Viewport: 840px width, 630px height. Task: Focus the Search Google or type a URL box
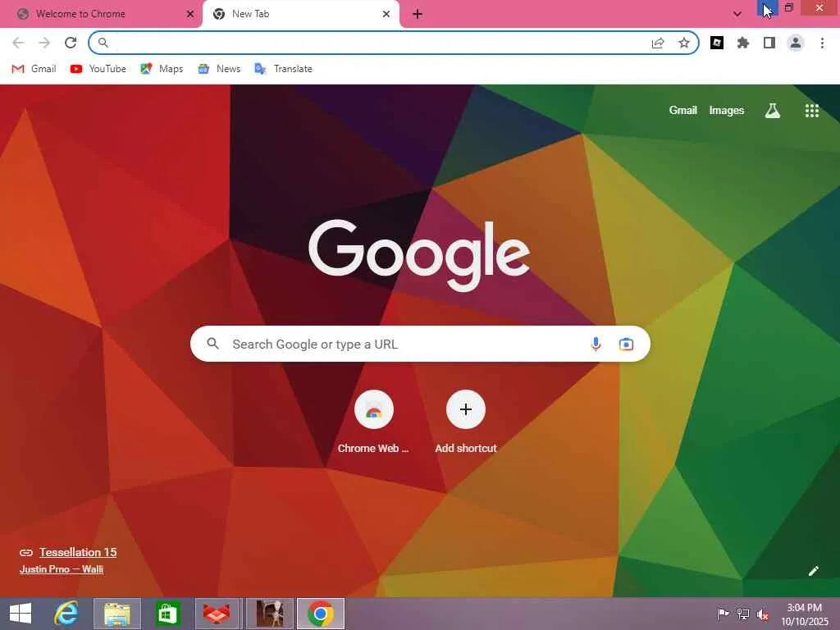420,344
